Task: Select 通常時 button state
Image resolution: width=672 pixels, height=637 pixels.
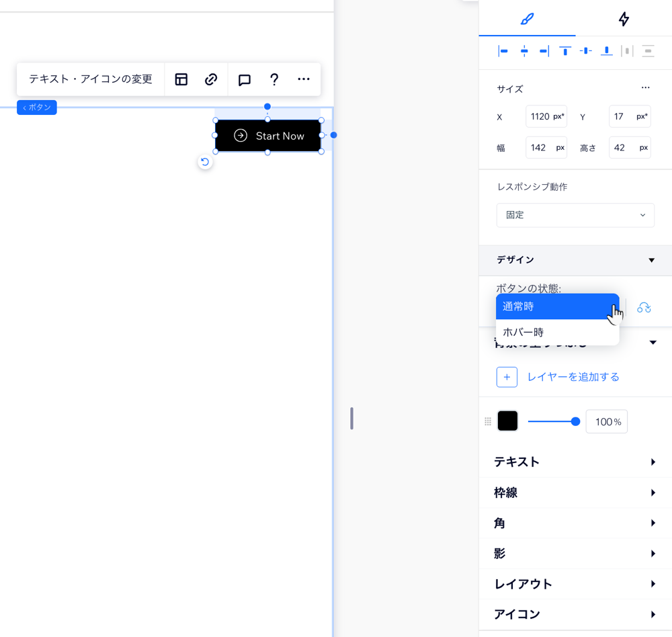Action: pos(557,306)
